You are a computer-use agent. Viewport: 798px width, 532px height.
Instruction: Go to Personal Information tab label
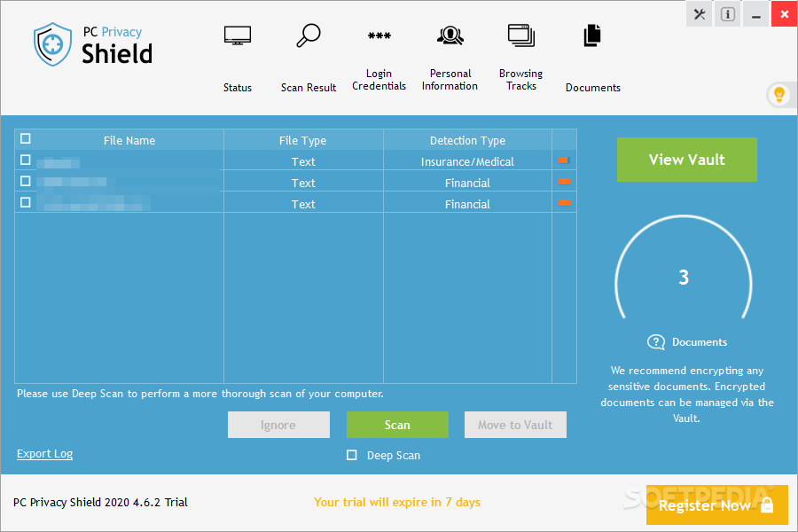pyautogui.click(x=450, y=80)
